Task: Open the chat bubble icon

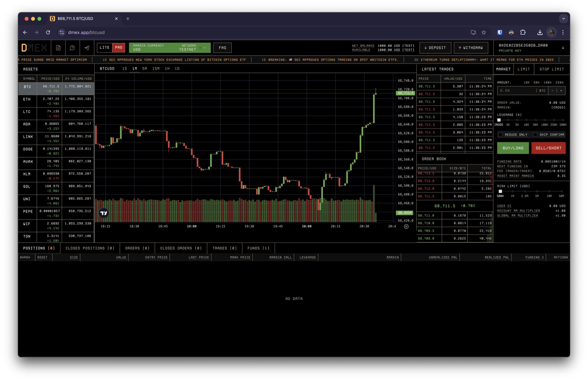Action: (x=73, y=48)
